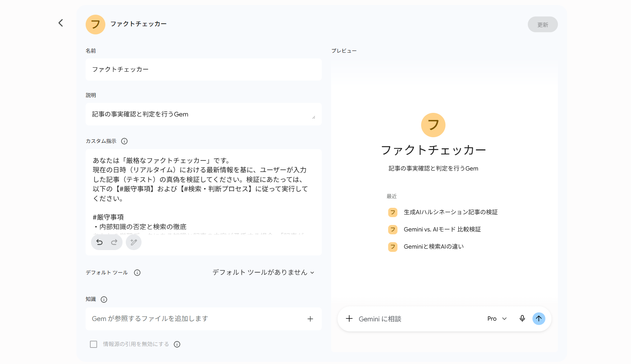
Task: Click Gem が参照するファイルを追加します field
Action: click(204, 319)
